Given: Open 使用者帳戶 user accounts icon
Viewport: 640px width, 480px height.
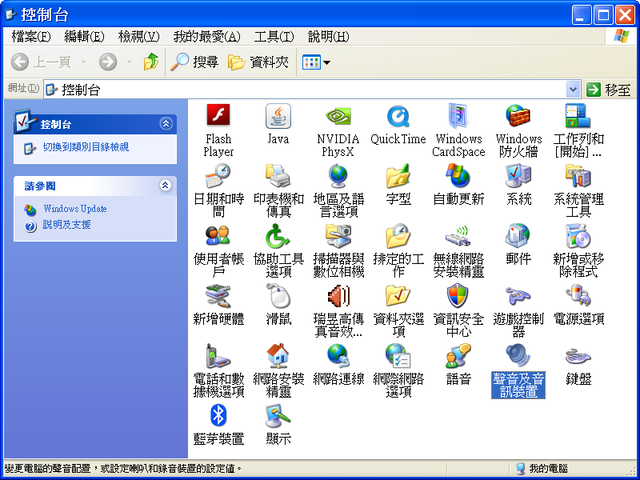Looking at the screenshot, I should pos(218,236).
